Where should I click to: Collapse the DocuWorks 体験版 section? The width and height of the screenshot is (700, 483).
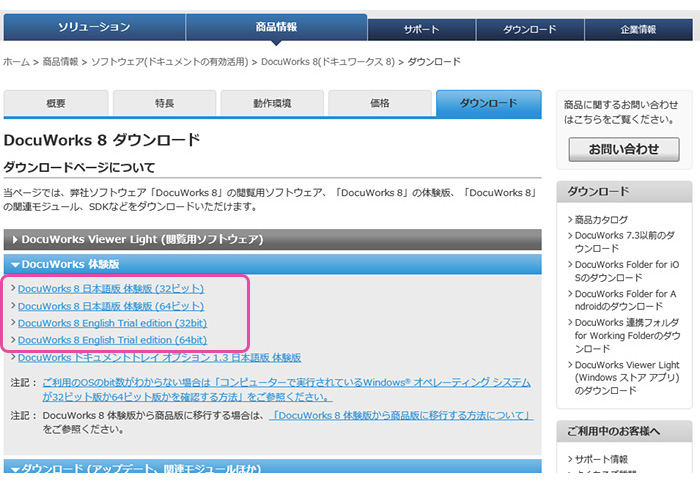pyautogui.click(x=272, y=264)
